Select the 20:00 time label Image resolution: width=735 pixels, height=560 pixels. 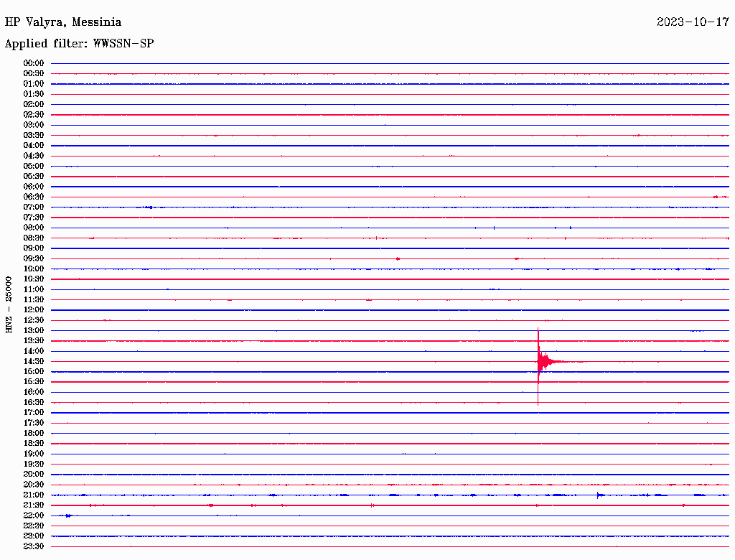pyautogui.click(x=34, y=475)
